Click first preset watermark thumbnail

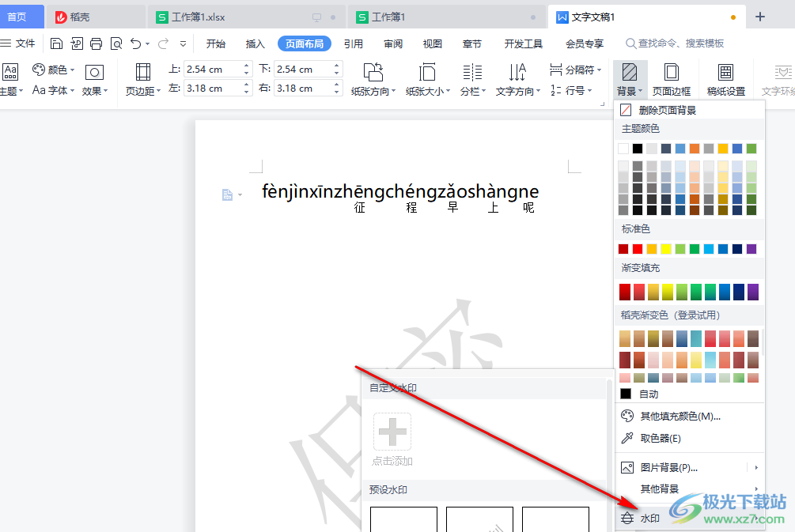point(403,519)
